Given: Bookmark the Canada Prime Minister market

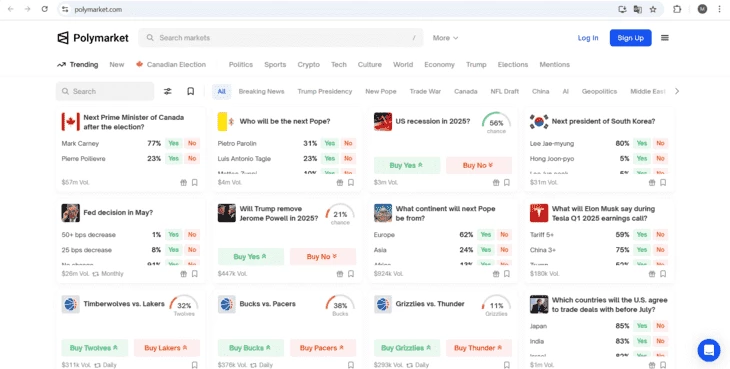Looking at the screenshot, I should (x=195, y=182).
